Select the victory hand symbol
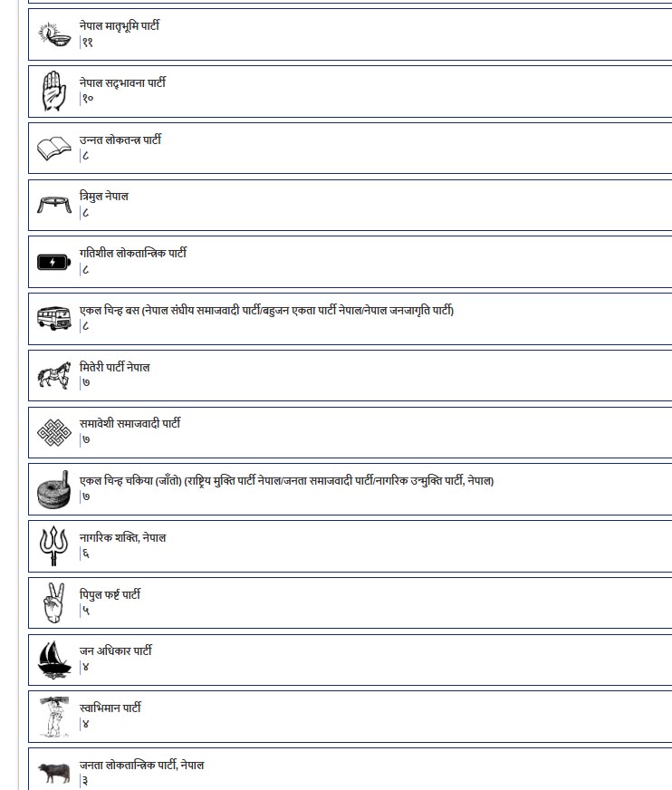 [x=53, y=602]
